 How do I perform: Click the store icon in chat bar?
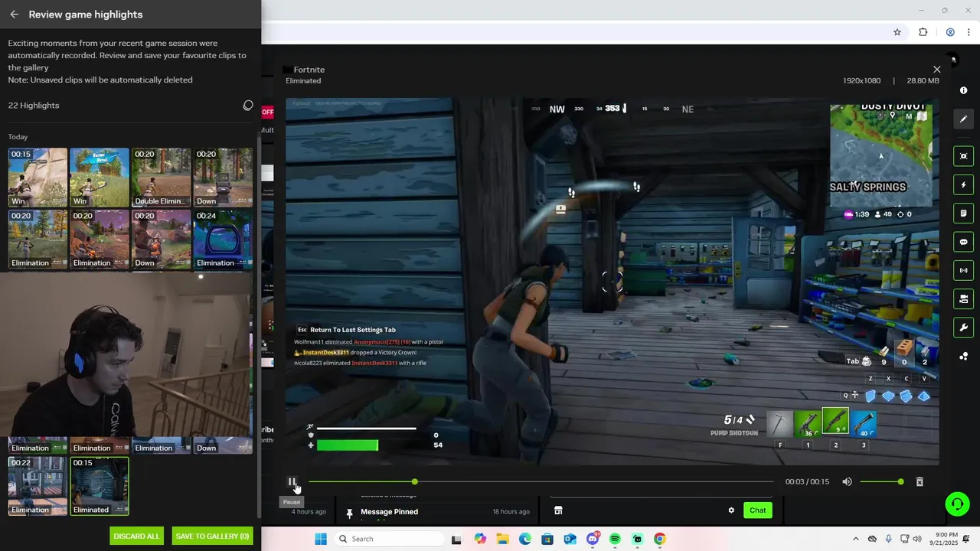tap(558, 510)
